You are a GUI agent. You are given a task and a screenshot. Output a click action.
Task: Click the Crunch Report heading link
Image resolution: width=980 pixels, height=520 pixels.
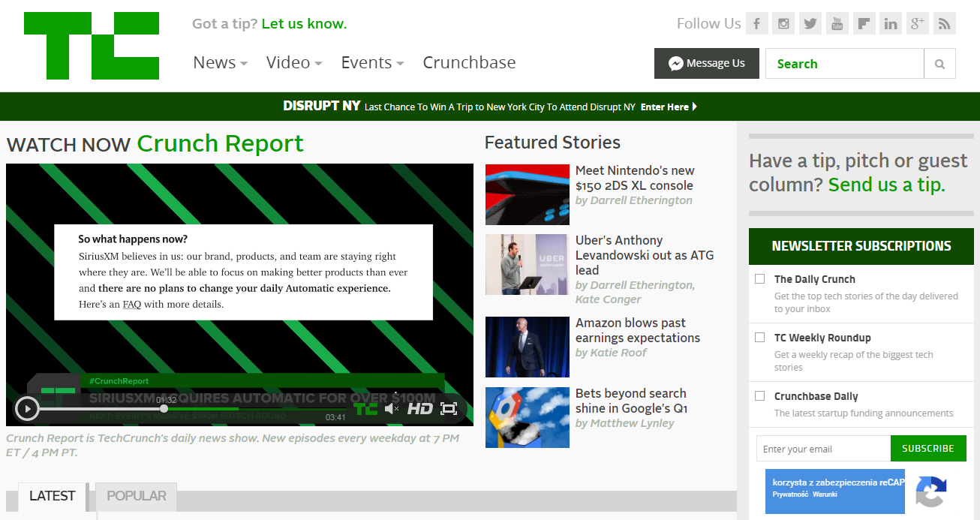220,143
